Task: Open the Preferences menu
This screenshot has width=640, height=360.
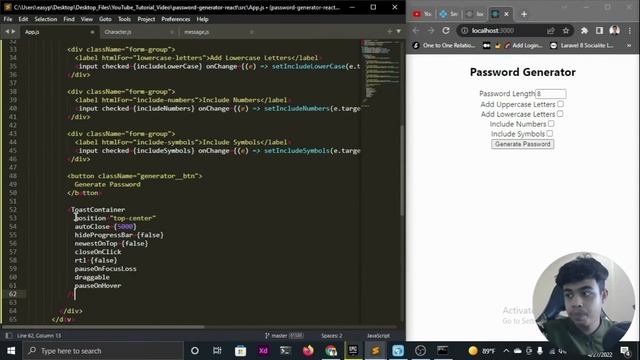Action: [176, 19]
